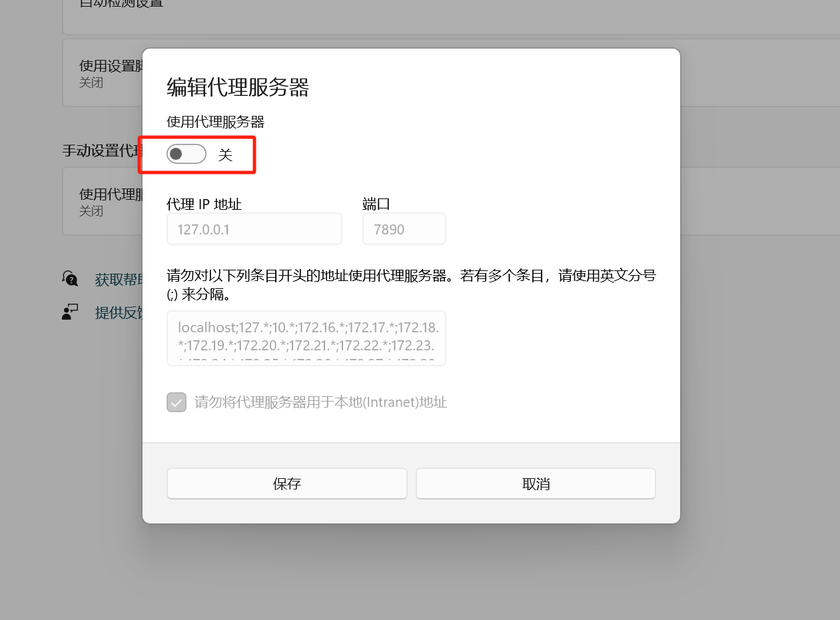Click the 端口 field showing 7890

(x=404, y=229)
